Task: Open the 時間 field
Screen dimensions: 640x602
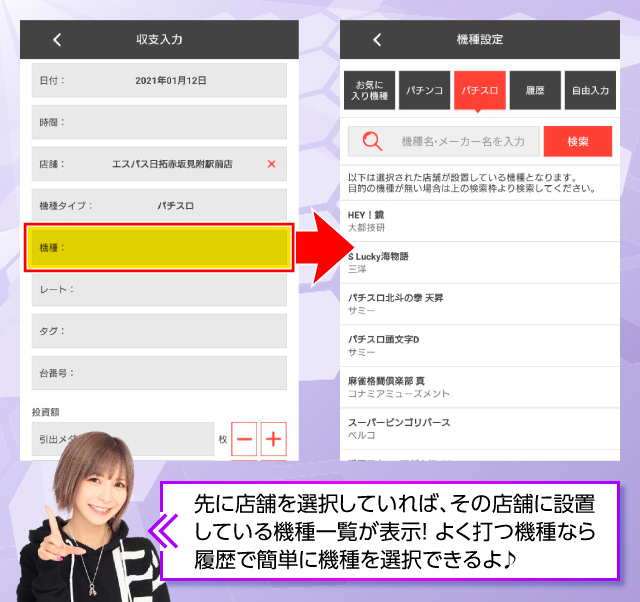Action: pyautogui.click(x=160, y=122)
